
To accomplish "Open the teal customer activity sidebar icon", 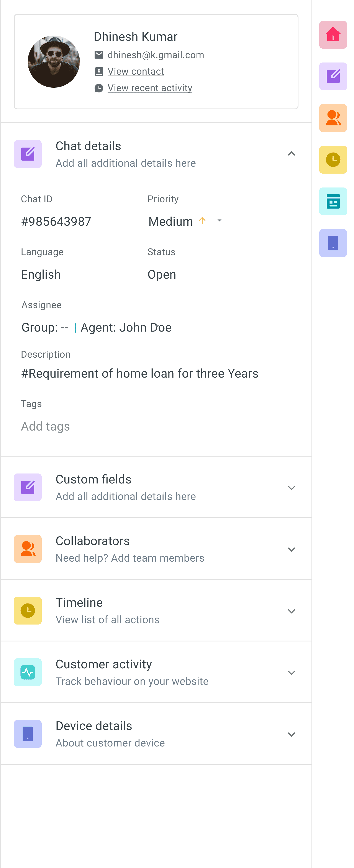I will point(333,202).
